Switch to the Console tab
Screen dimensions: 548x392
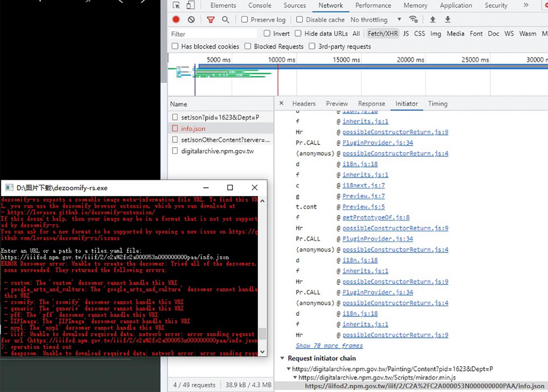coord(260,5)
